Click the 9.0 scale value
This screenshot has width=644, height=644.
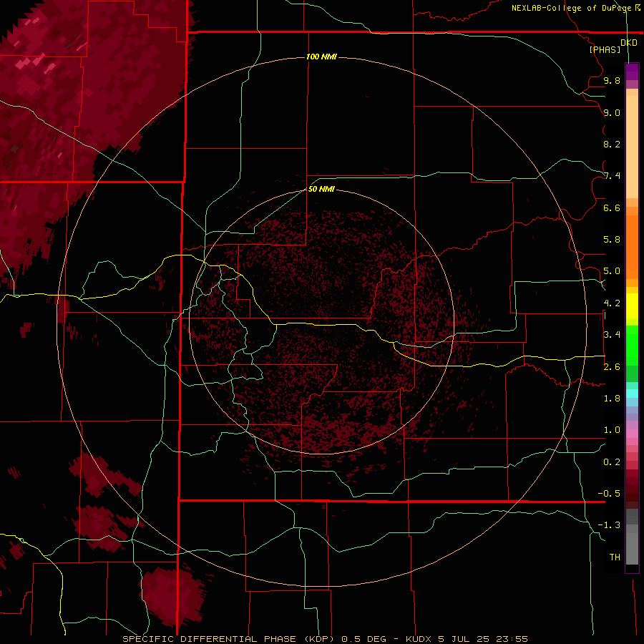(x=612, y=112)
